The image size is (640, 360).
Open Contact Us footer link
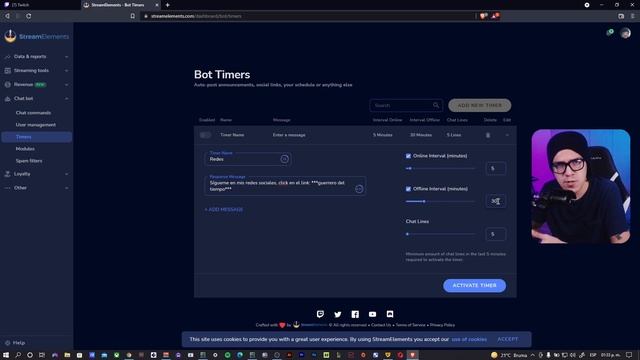tap(381, 325)
